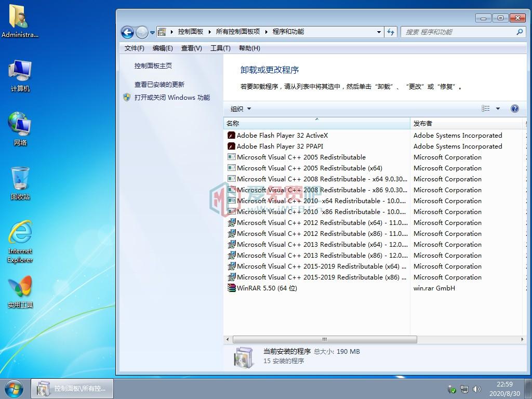Select Visual C++ 2012 (x64) installer icon
This screenshot has width=532, height=399.
(231, 222)
